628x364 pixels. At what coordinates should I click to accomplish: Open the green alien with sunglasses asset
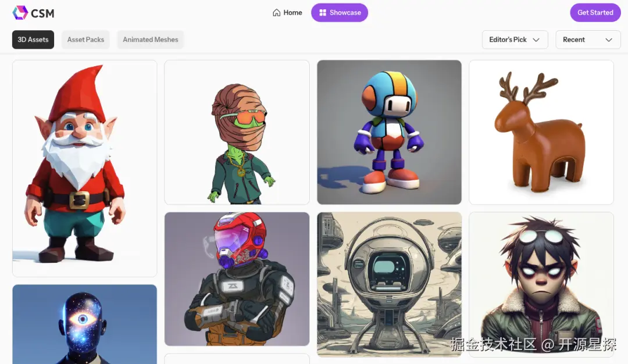[237, 132]
